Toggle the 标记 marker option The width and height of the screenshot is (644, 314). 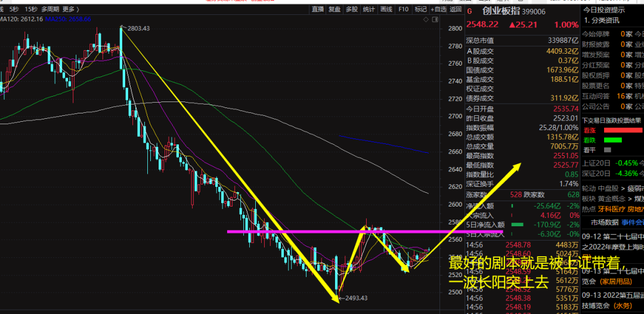point(421,9)
